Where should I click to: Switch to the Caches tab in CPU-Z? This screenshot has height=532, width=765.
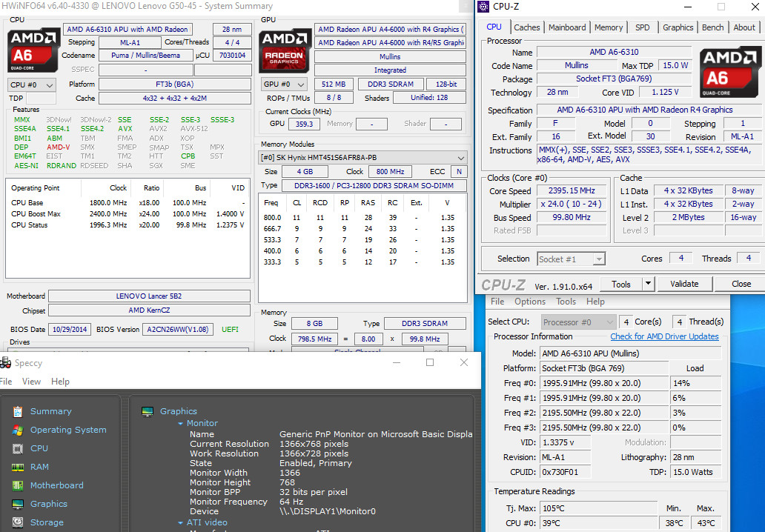(527, 27)
